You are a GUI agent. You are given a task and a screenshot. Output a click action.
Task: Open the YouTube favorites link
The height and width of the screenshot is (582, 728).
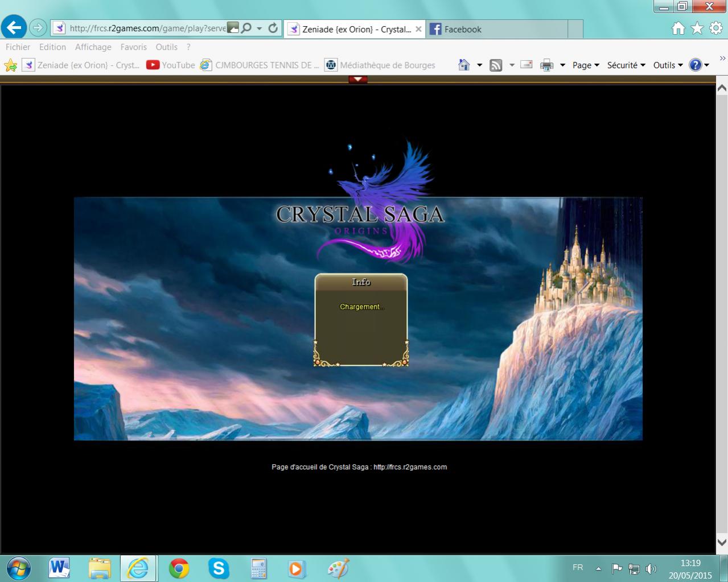click(x=171, y=65)
